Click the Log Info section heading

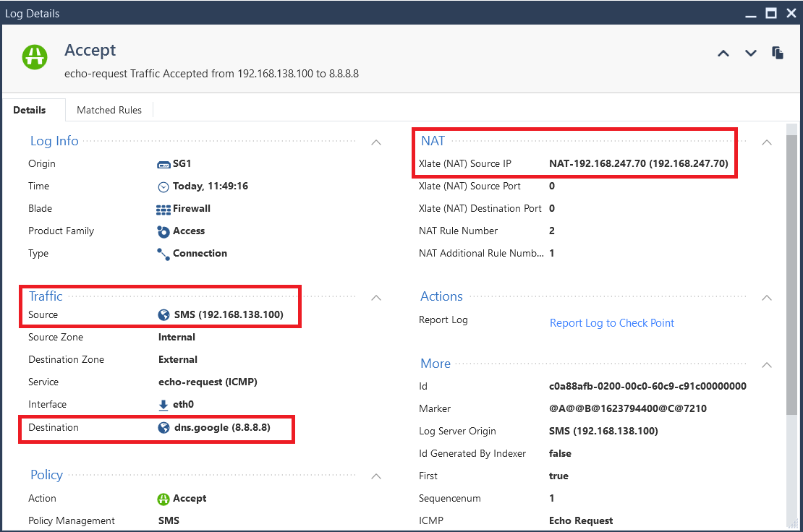tap(54, 141)
